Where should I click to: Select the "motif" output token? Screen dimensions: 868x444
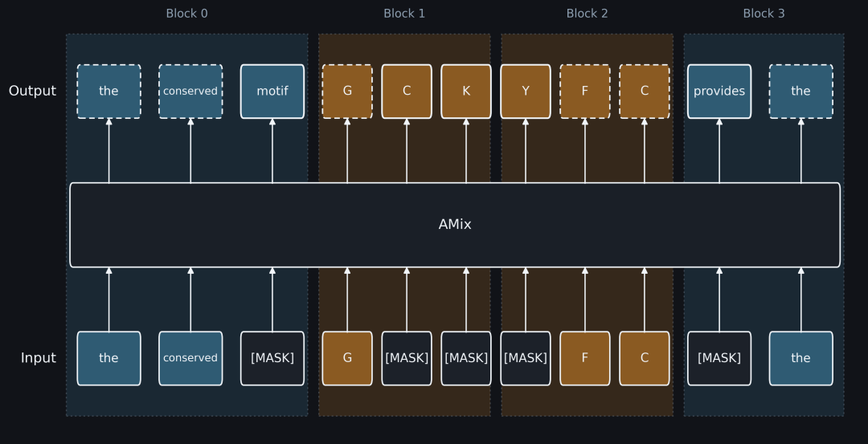click(x=272, y=92)
